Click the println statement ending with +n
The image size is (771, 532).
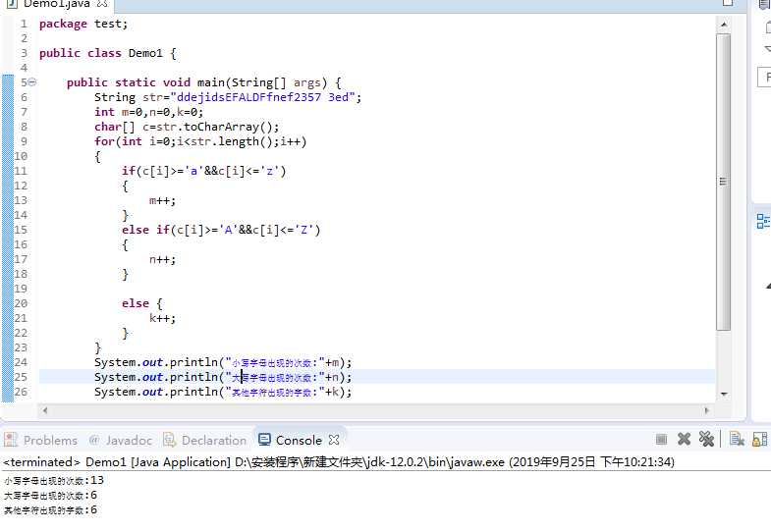point(223,377)
